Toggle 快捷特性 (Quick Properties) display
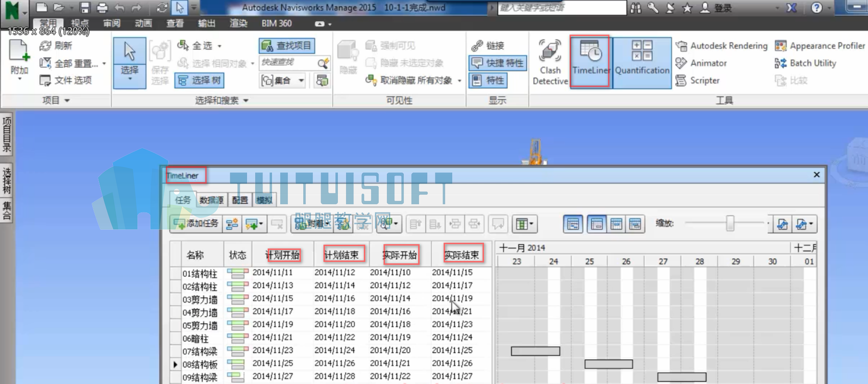Image resolution: width=868 pixels, height=384 pixels. (x=498, y=63)
